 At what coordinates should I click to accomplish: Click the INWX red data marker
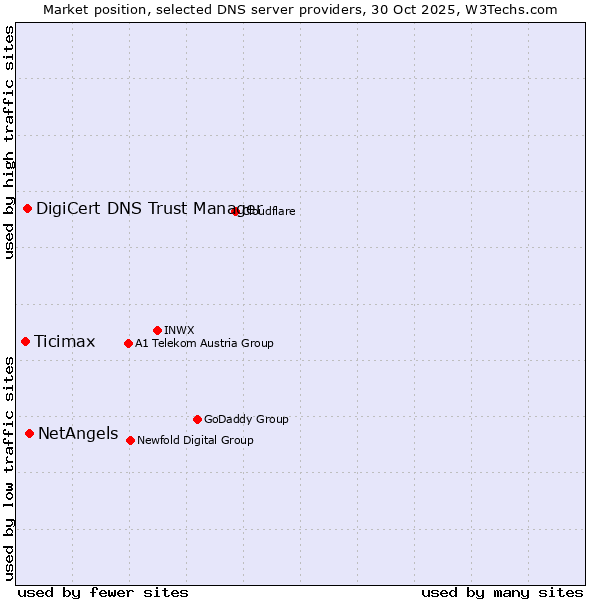coord(157,330)
